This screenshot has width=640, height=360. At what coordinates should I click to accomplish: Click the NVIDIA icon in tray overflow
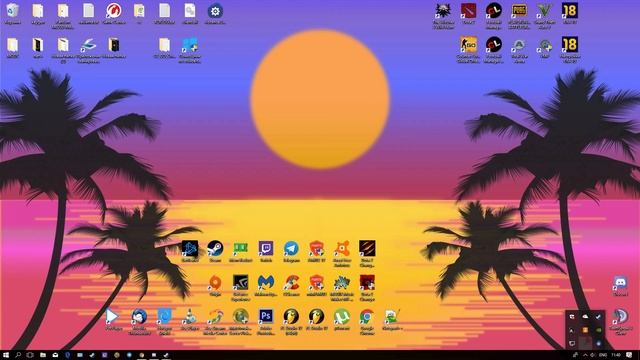tap(598, 330)
